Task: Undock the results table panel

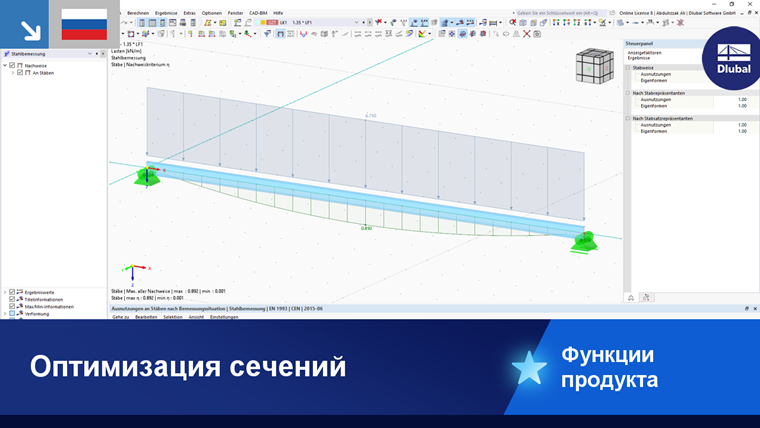Action: pyautogui.click(x=746, y=308)
